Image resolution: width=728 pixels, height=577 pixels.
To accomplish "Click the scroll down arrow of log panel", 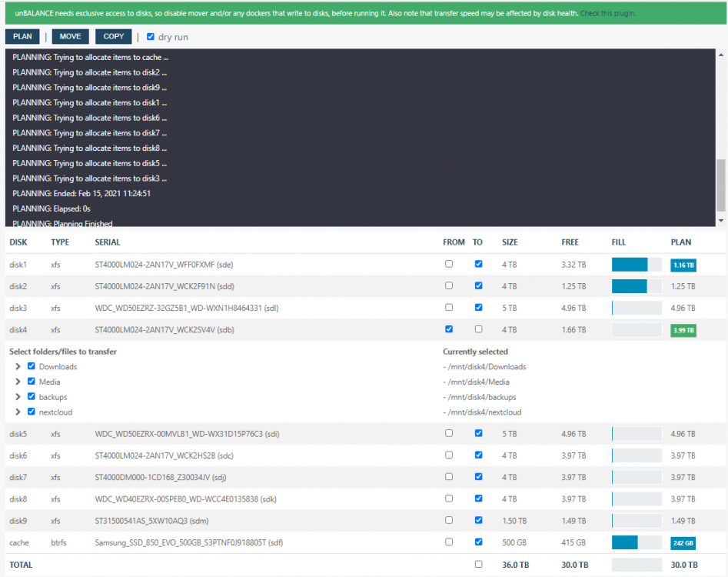I will 721,221.
